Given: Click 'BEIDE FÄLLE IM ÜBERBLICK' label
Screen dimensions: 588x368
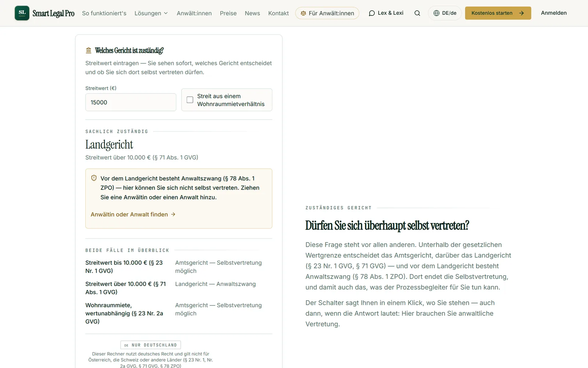Looking at the screenshot, I should pyautogui.click(x=127, y=250).
